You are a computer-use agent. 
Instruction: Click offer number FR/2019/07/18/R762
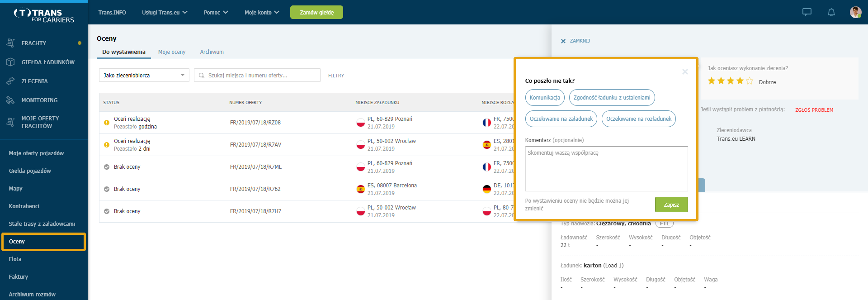pos(255,189)
